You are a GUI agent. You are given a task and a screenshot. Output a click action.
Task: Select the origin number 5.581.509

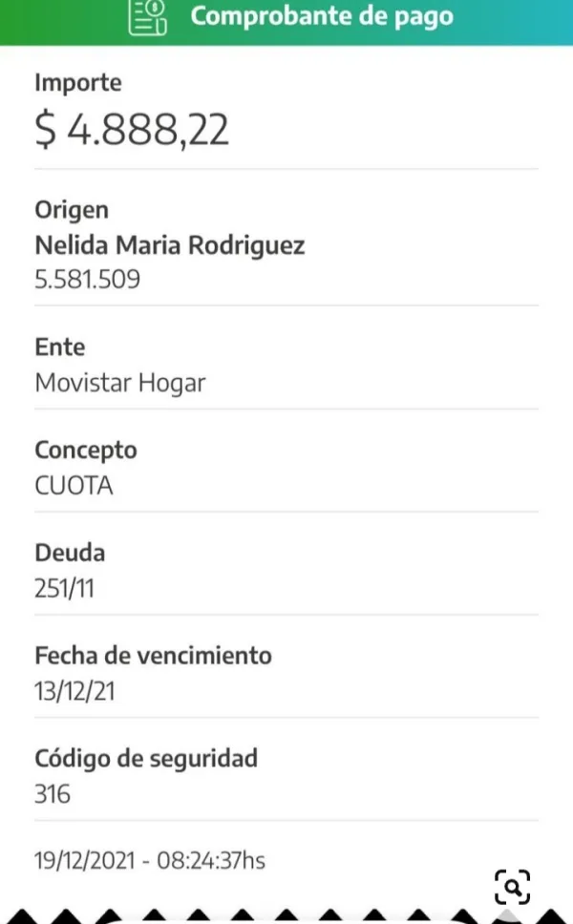click(x=88, y=281)
